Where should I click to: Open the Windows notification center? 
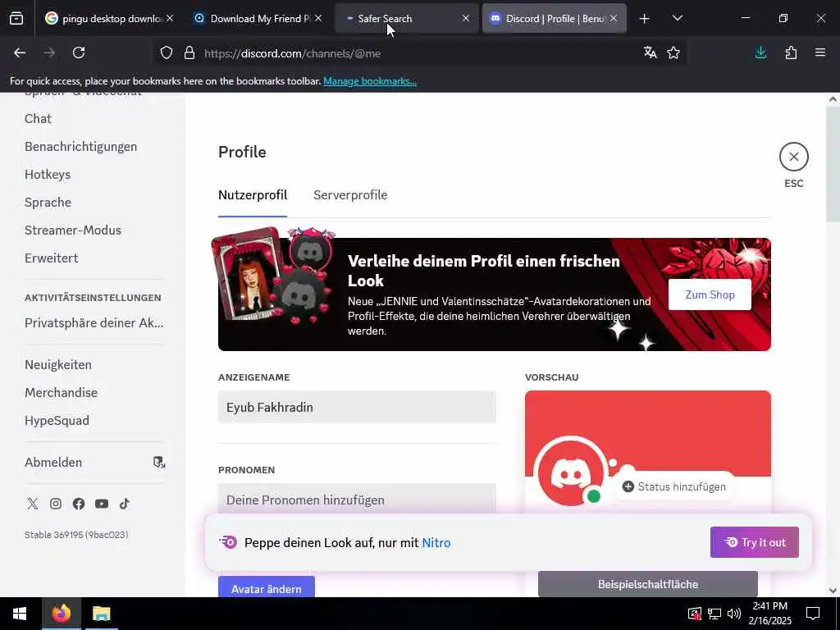(813, 614)
